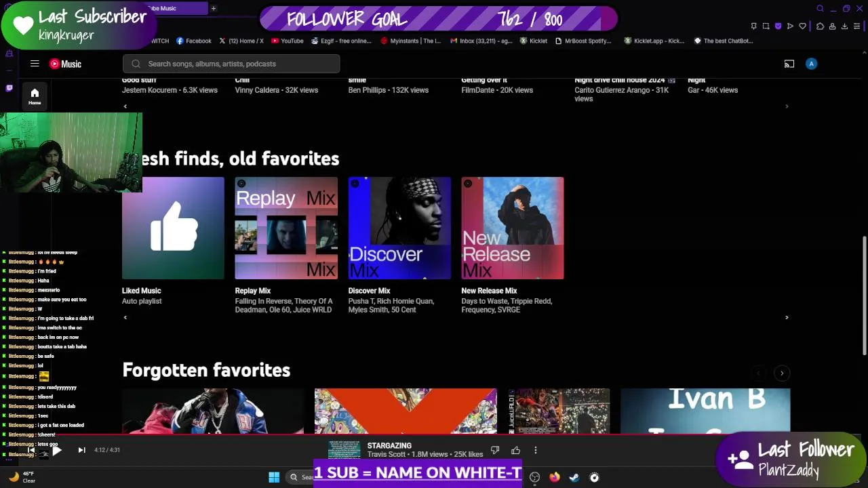Click the YouTube Music logo
The height and width of the screenshot is (488, 868).
tap(66, 64)
